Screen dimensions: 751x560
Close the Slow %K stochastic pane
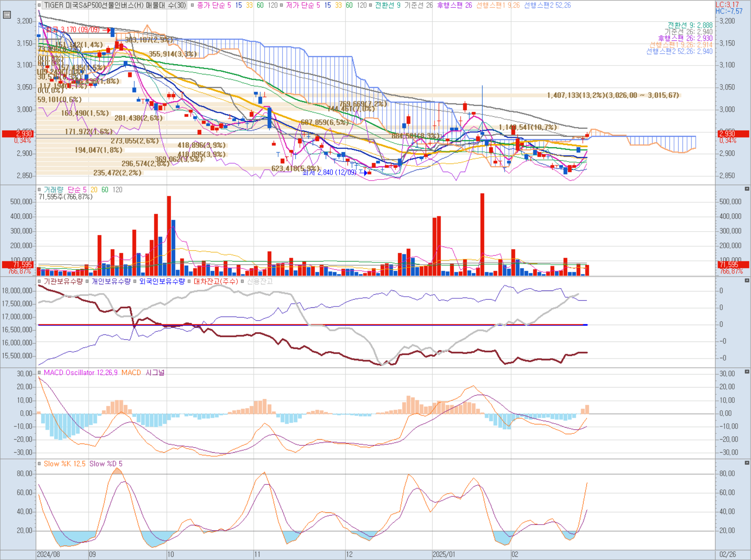click(747, 463)
